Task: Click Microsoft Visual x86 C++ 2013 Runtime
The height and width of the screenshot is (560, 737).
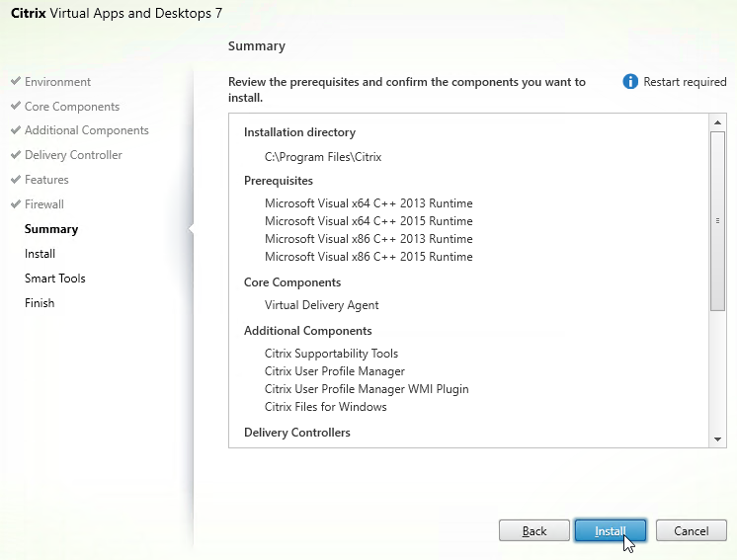Action: (x=368, y=239)
